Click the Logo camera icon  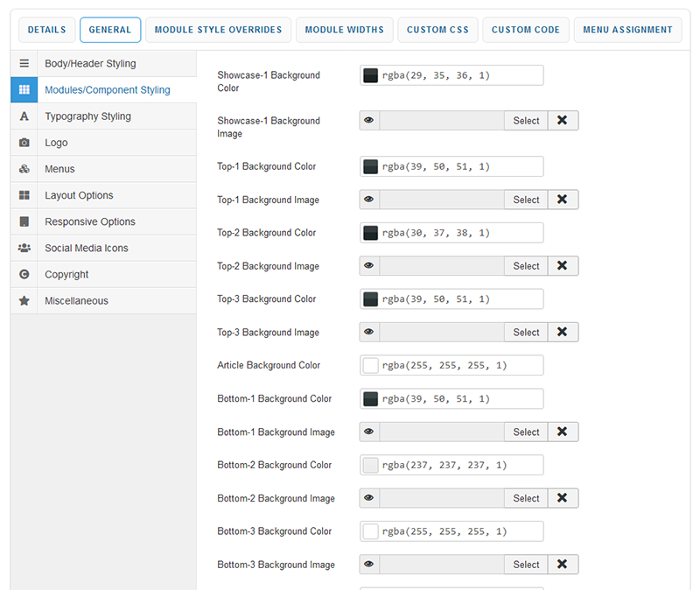click(24, 143)
